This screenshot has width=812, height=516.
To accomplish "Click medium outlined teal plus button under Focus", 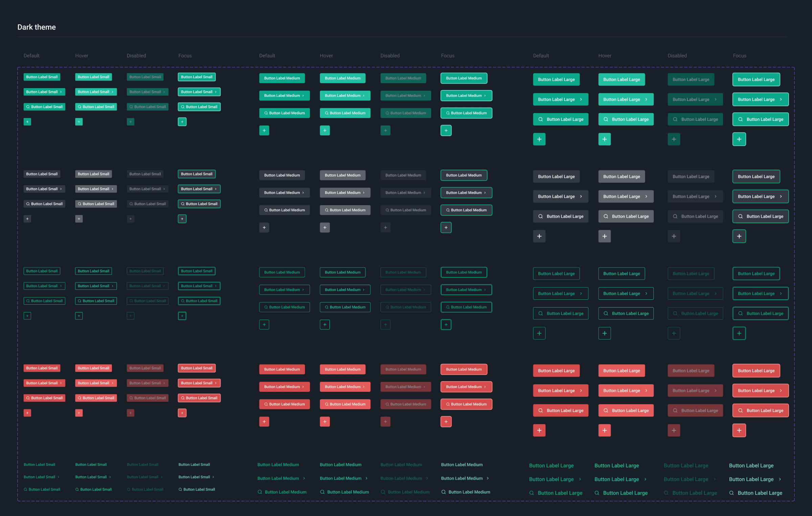I will [x=446, y=325].
